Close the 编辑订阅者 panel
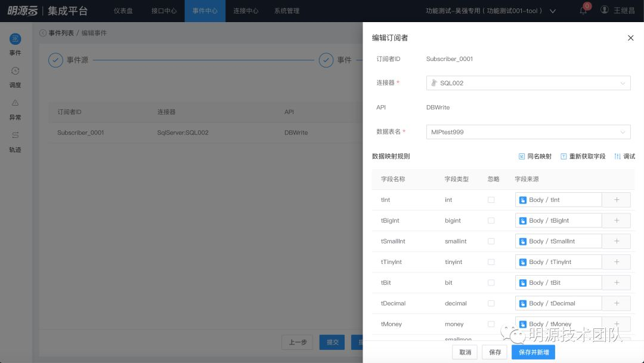Viewport: 644px width, 363px height. 630,38
